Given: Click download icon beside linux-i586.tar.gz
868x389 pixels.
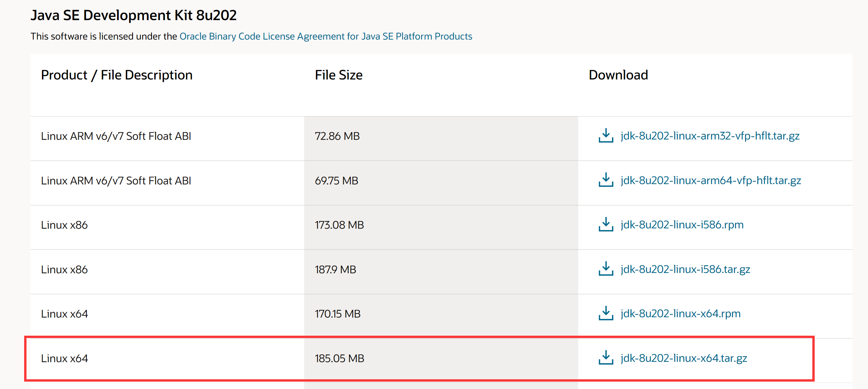Looking at the screenshot, I should pyautogui.click(x=605, y=269).
